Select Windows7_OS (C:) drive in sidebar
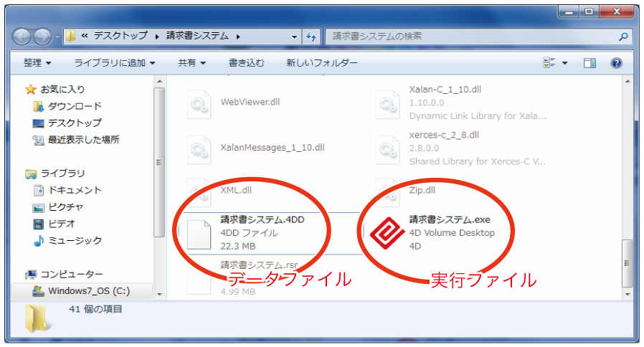The height and width of the screenshot is (347, 644). pyautogui.click(x=89, y=291)
